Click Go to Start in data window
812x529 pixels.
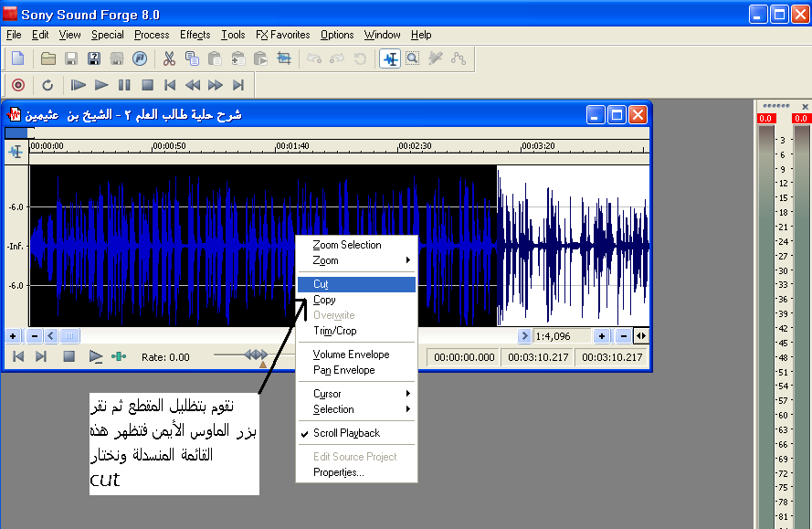tap(18, 356)
